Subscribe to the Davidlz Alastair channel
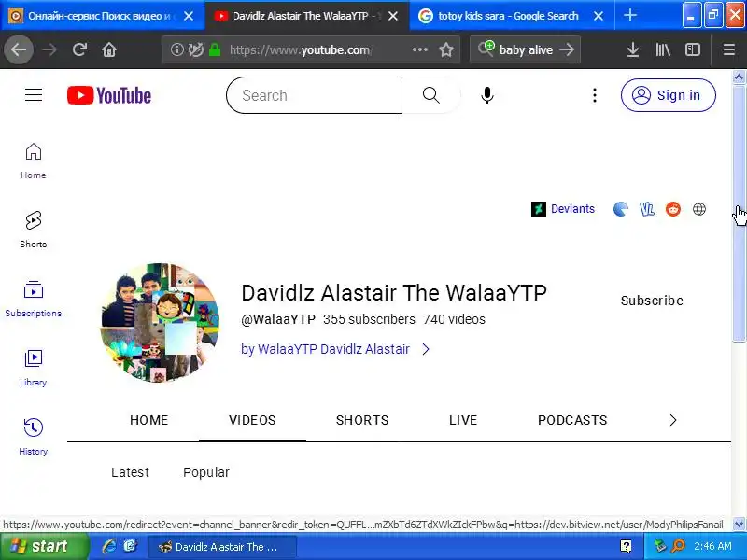The height and width of the screenshot is (560, 747). [x=652, y=301]
